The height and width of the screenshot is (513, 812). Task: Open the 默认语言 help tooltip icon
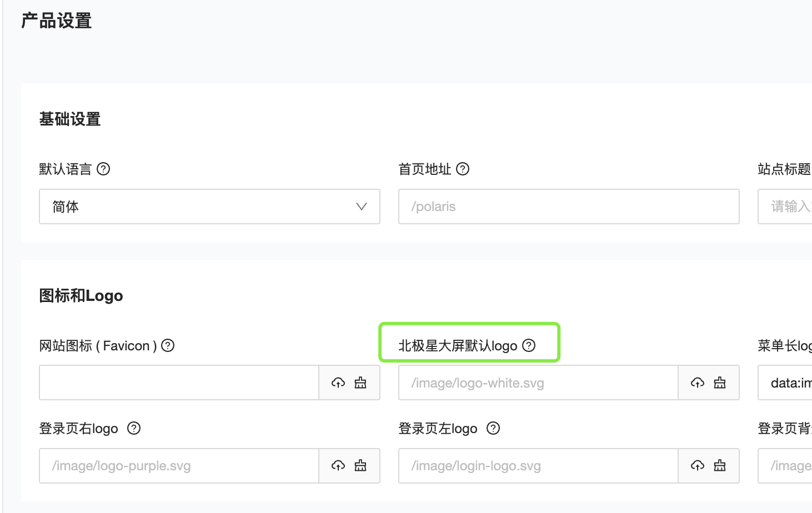103,169
